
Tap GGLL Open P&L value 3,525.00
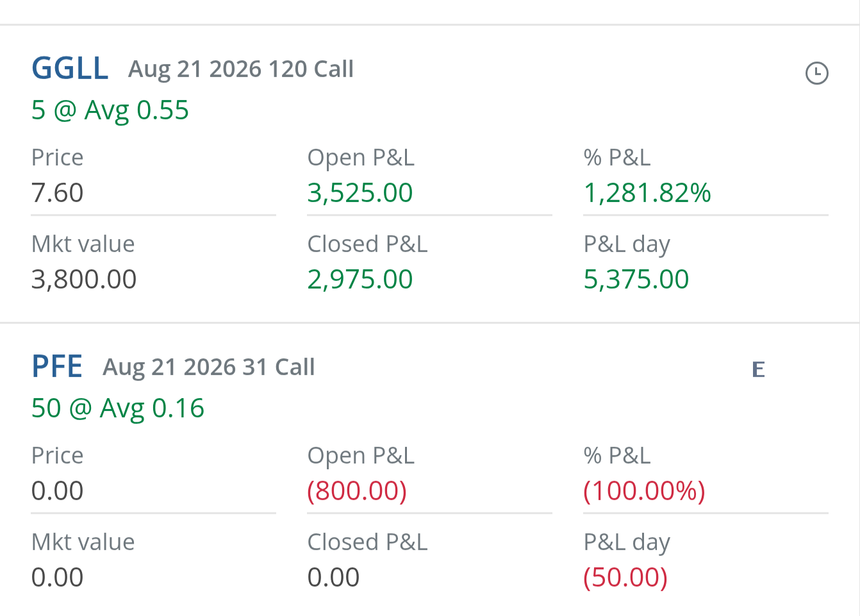coord(360,193)
